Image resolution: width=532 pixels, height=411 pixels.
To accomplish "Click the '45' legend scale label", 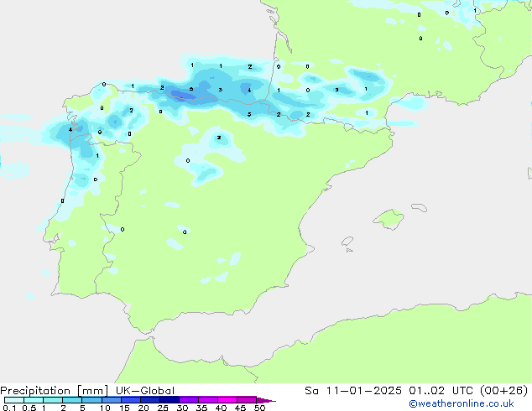I will tap(240, 408).
